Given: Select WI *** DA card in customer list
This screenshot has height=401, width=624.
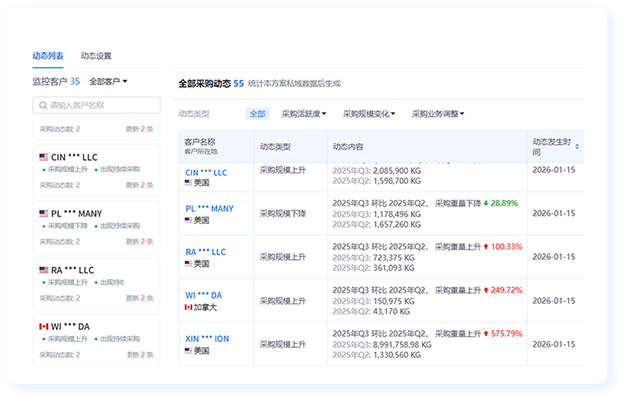Looking at the screenshot, I should tap(96, 340).
